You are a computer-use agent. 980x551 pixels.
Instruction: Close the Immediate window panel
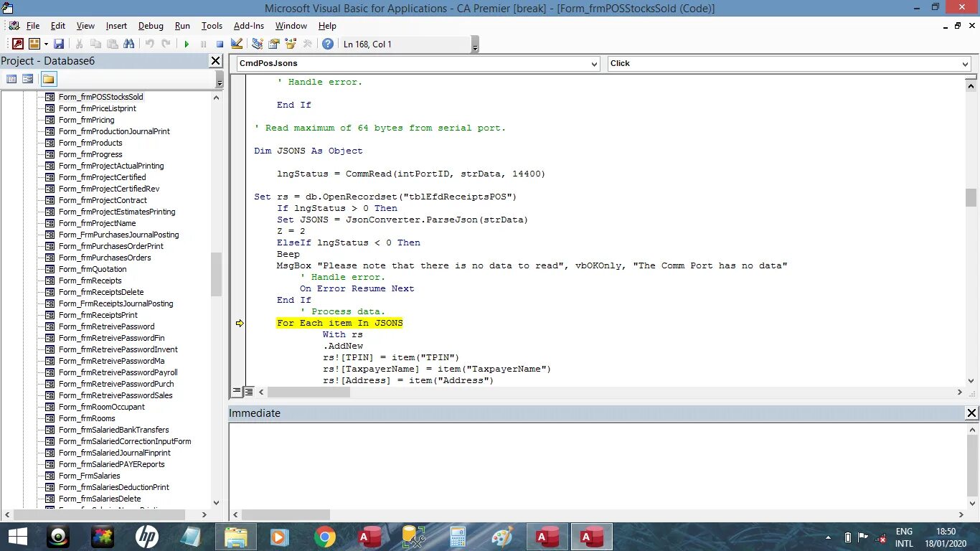pyautogui.click(x=971, y=413)
